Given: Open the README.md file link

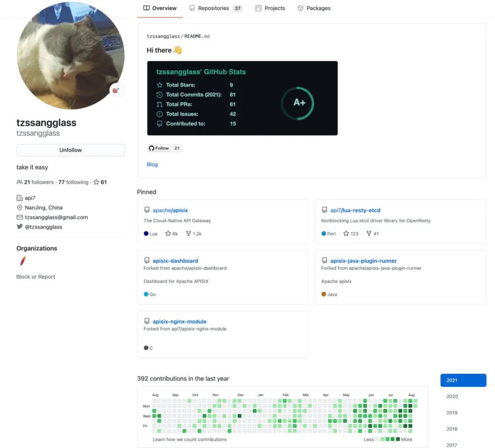Looking at the screenshot, I should (x=197, y=36).
